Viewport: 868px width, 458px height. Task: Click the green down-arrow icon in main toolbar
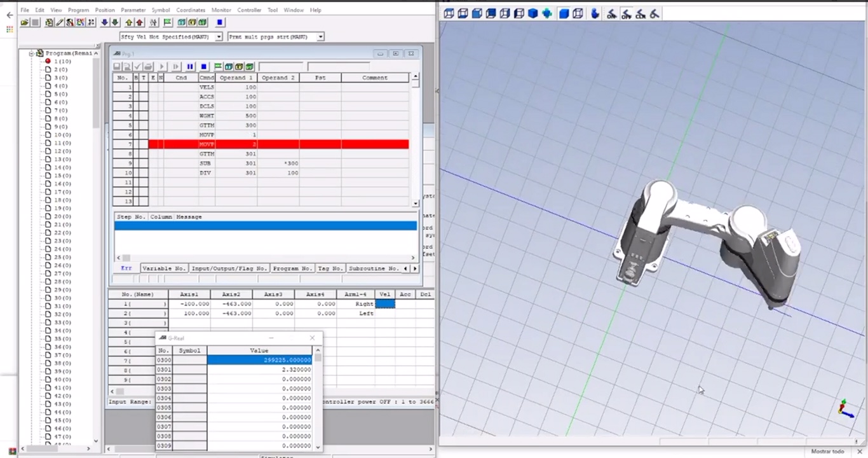pyautogui.click(x=115, y=22)
